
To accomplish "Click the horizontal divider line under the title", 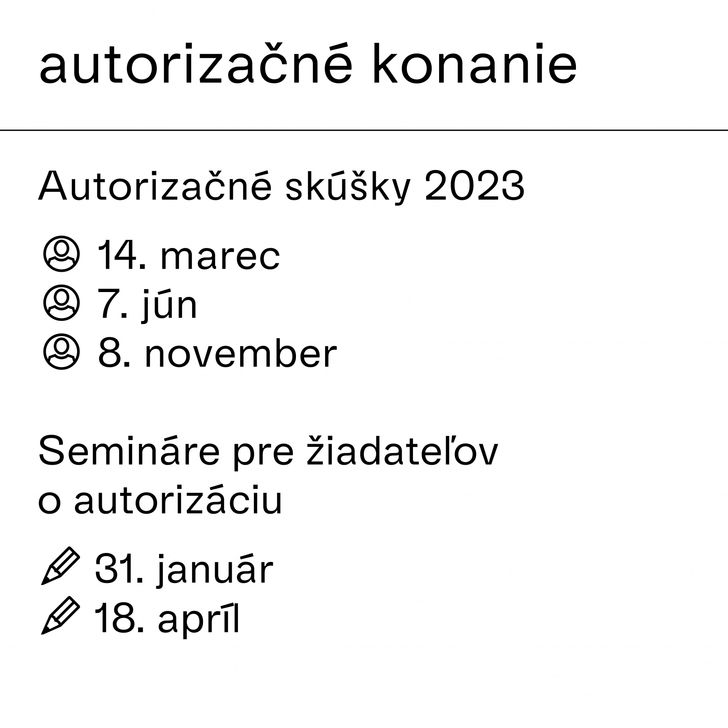I will click(x=364, y=130).
